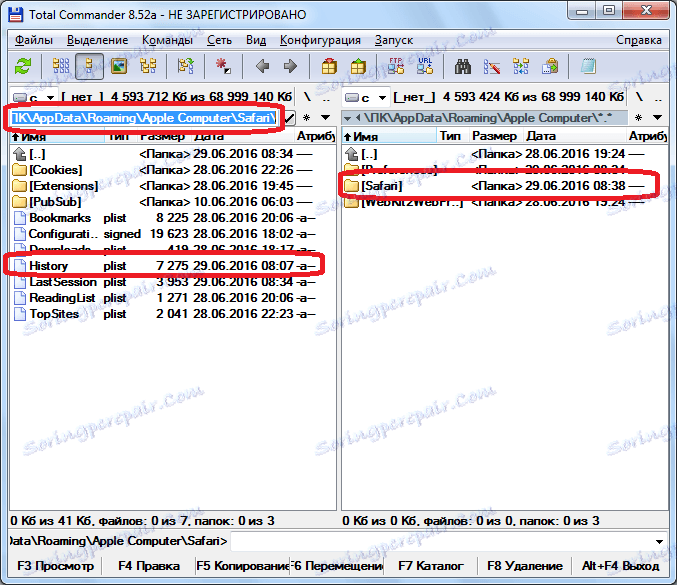
Task: Click the right panel path bar
Action: coord(485,117)
